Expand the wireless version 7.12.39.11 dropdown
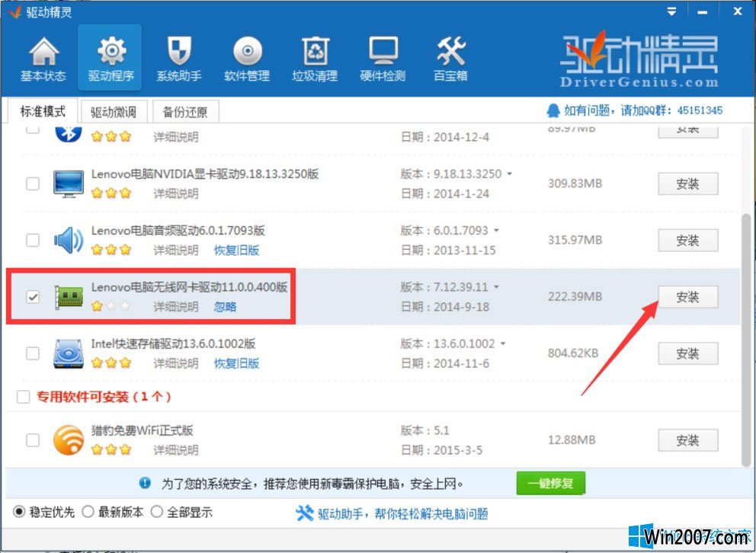 pos(495,287)
